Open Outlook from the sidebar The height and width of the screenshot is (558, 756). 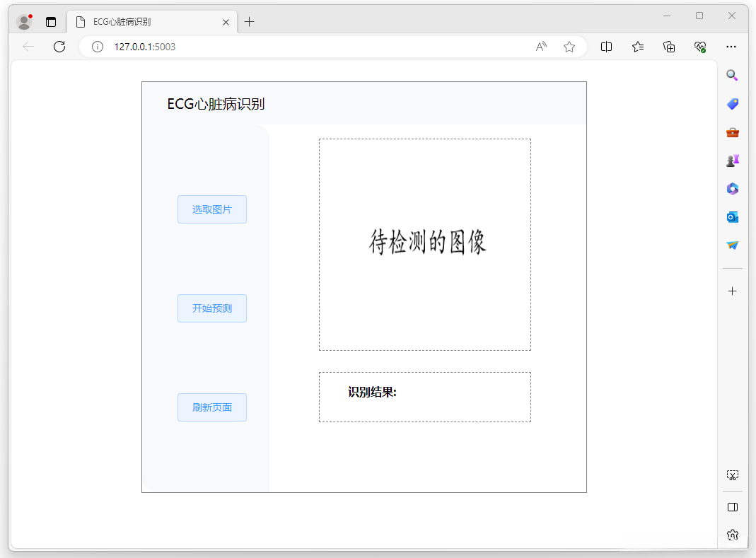pyautogui.click(x=732, y=217)
